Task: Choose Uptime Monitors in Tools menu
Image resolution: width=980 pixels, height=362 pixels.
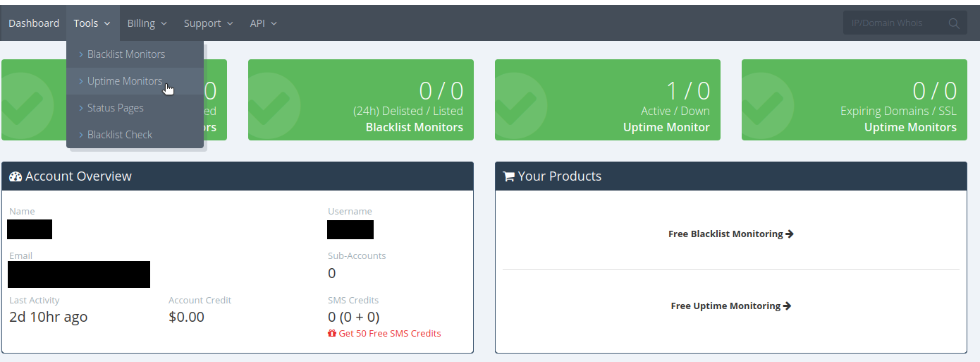Action: click(135, 81)
